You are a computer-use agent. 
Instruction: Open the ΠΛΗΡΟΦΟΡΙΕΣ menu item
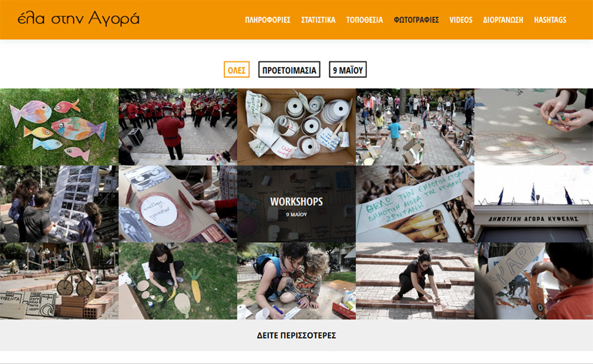tap(267, 20)
